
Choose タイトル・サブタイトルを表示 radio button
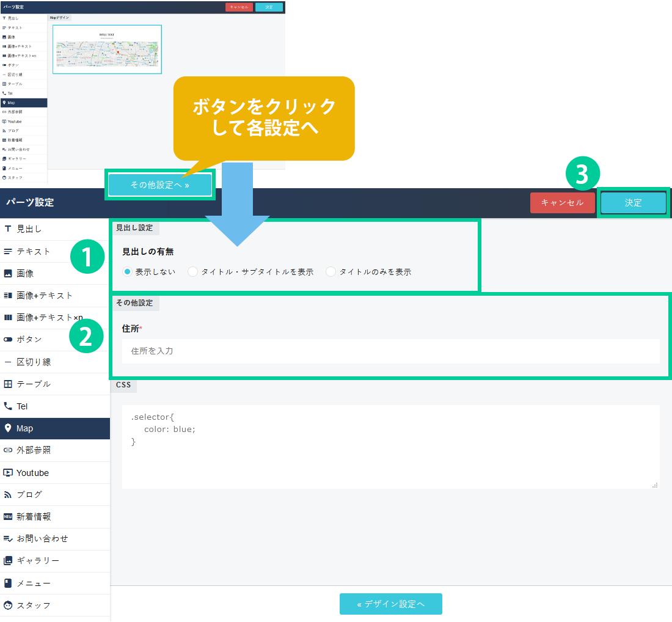point(193,272)
